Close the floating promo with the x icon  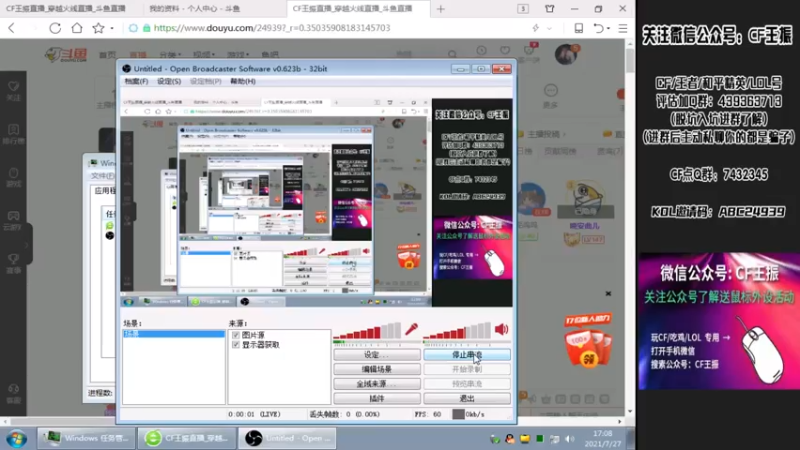pyautogui.click(x=608, y=294)
